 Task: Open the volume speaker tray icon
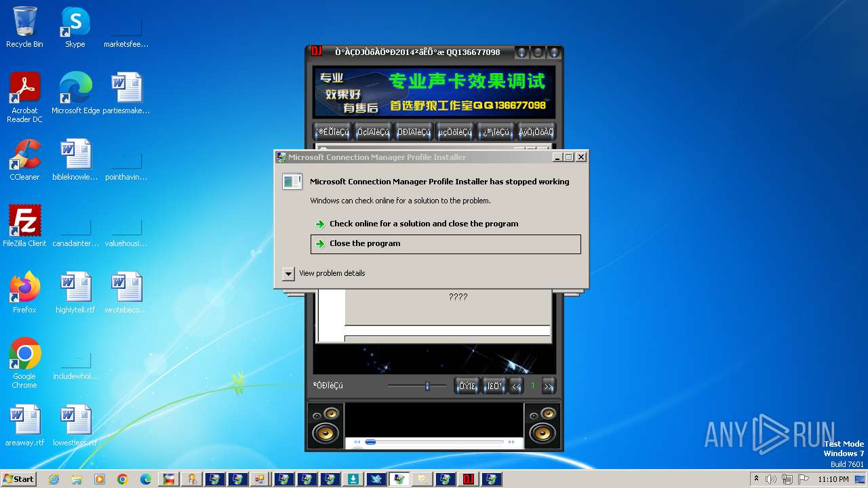click(x=770, y=479)
